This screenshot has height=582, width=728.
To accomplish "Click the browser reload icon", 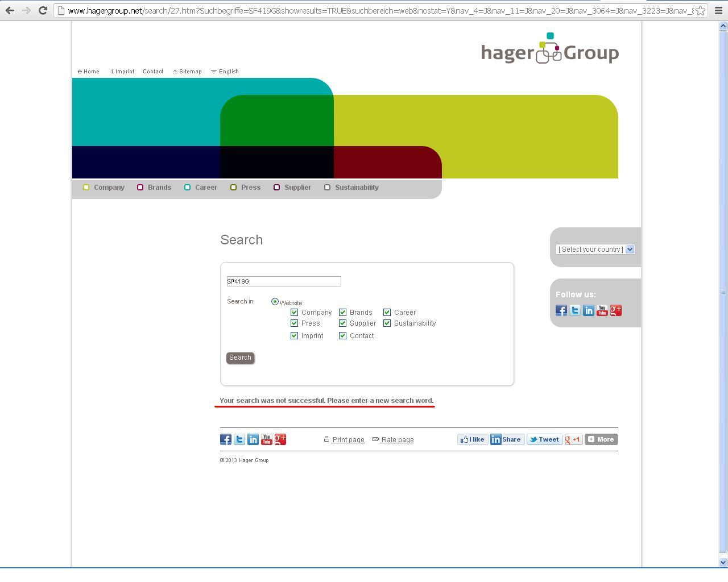I will [x=43, y=10].
